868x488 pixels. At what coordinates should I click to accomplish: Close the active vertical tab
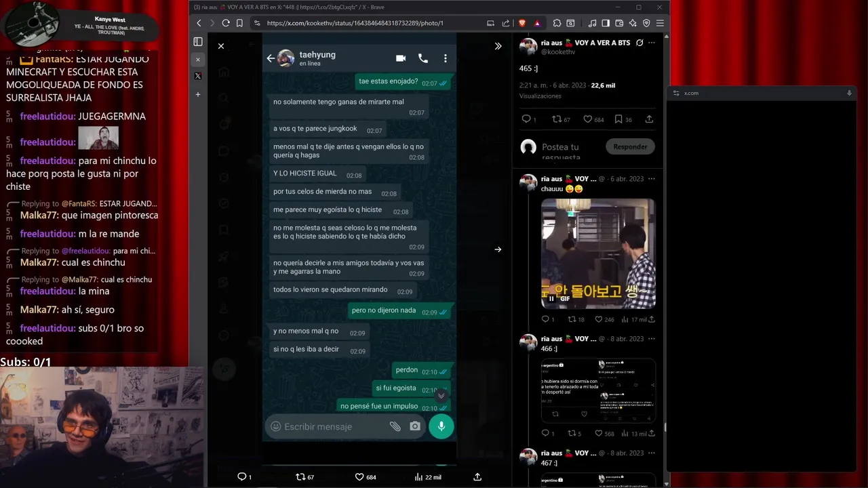pos(198,60)
